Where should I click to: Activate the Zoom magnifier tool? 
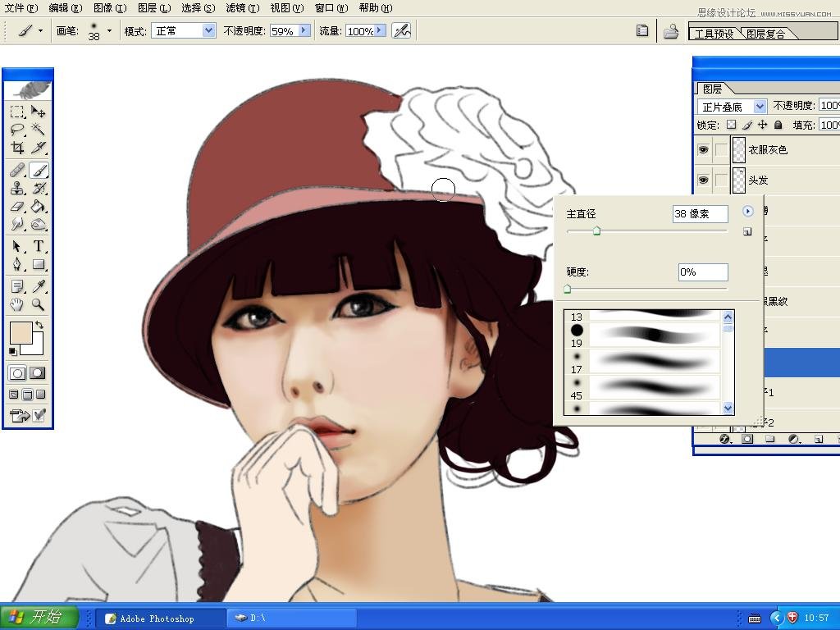tap(39, 304)
